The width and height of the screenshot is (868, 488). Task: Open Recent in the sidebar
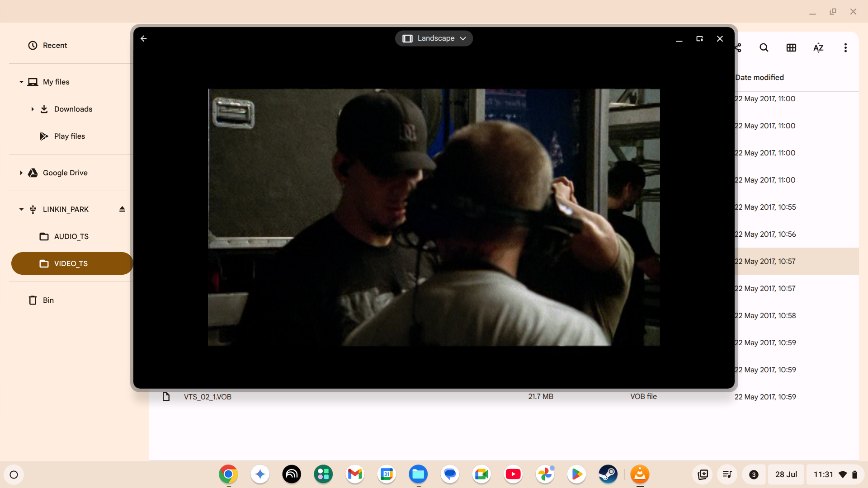click(55, 45)
